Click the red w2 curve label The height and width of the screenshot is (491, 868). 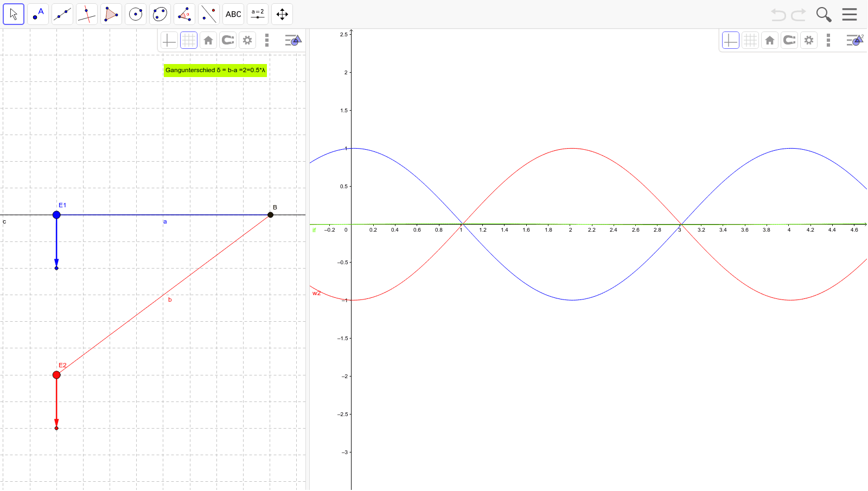316,294
